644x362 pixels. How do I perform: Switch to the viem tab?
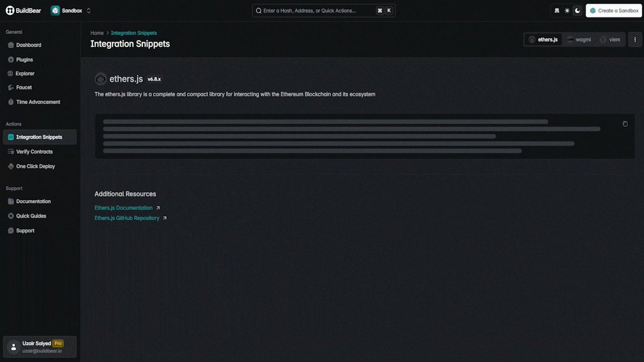pos(610,40)
